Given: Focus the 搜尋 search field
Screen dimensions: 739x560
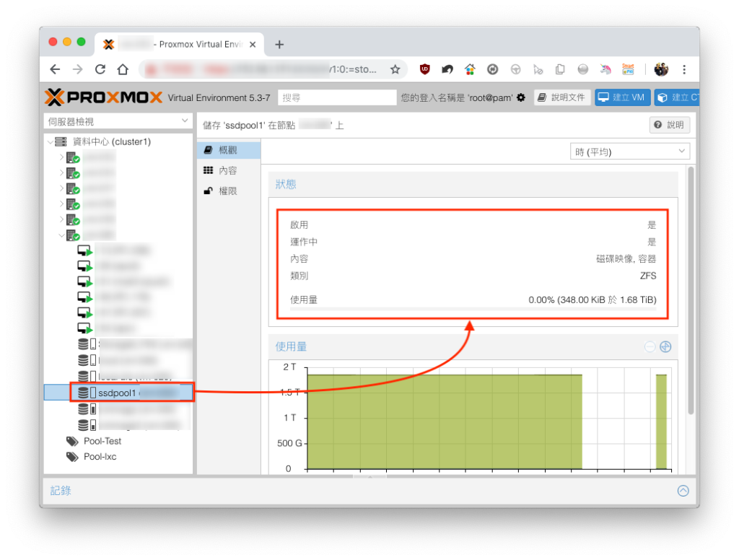Looking at the screenshot, I should [337, 97].
